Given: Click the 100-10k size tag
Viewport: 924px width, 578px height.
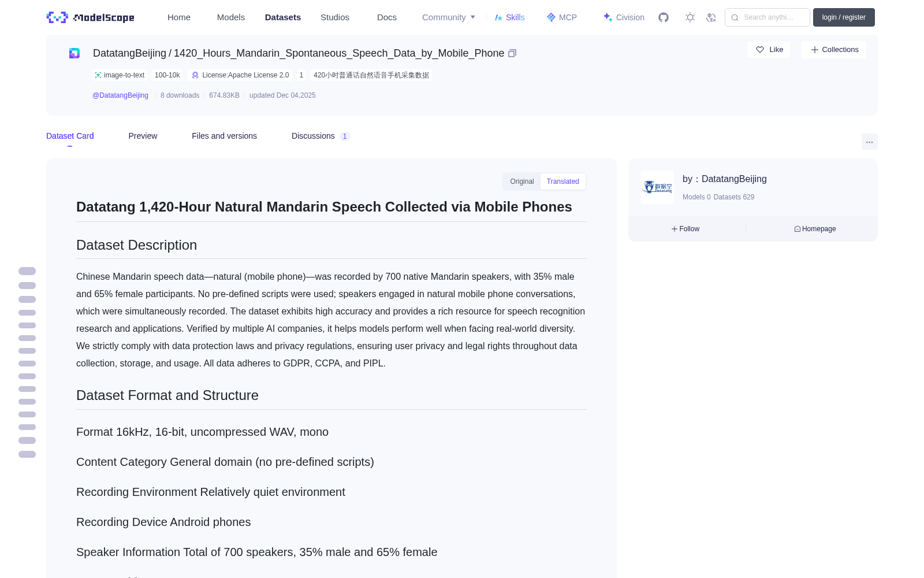Looking at the screenshot, I should [167, 75].
